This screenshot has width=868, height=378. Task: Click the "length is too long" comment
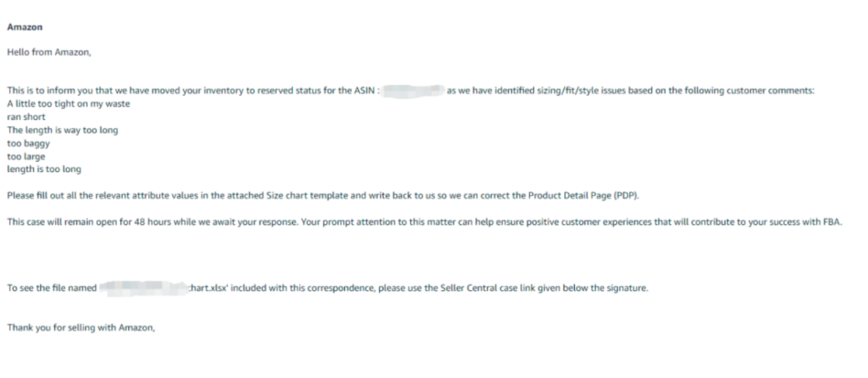click(44, 169)
